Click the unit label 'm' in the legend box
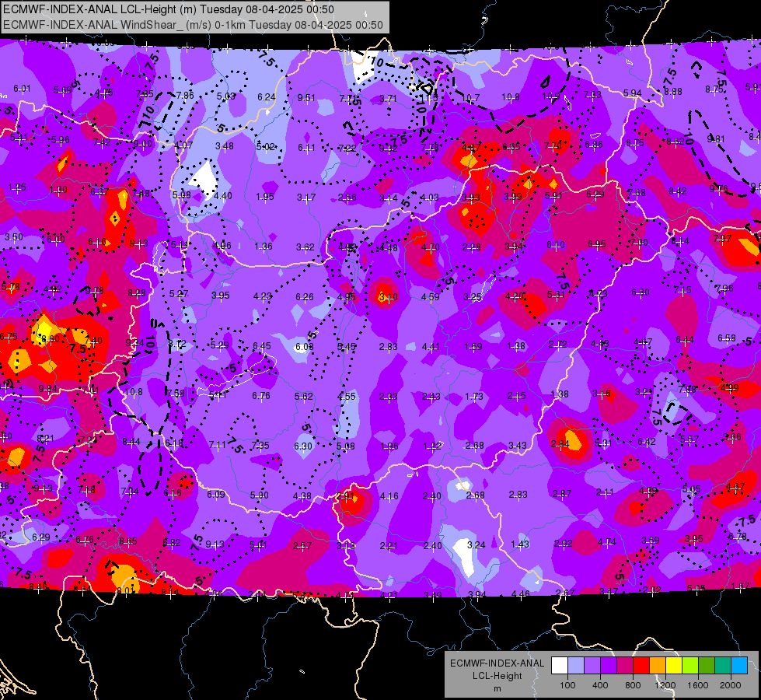761x700 pixels. click(x=497, y=688)
